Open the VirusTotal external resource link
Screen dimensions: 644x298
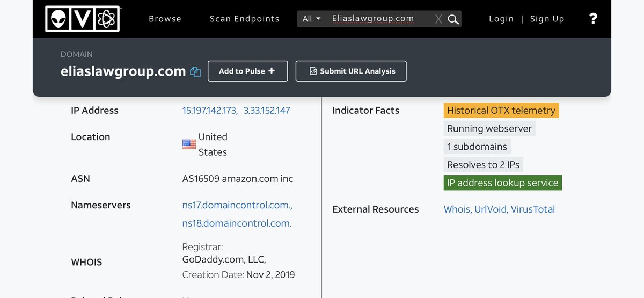532,209
